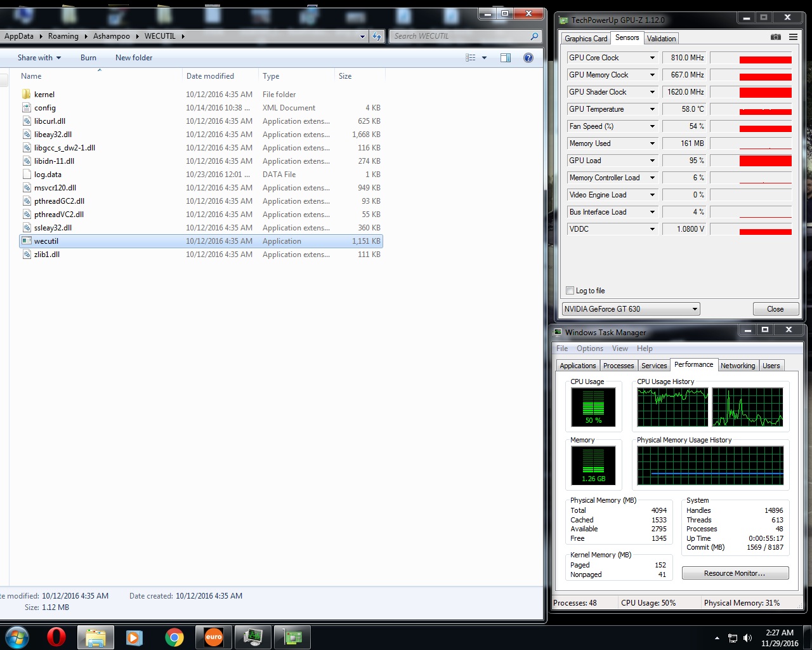Show hidden tray icons arrow

coord(717,638)
